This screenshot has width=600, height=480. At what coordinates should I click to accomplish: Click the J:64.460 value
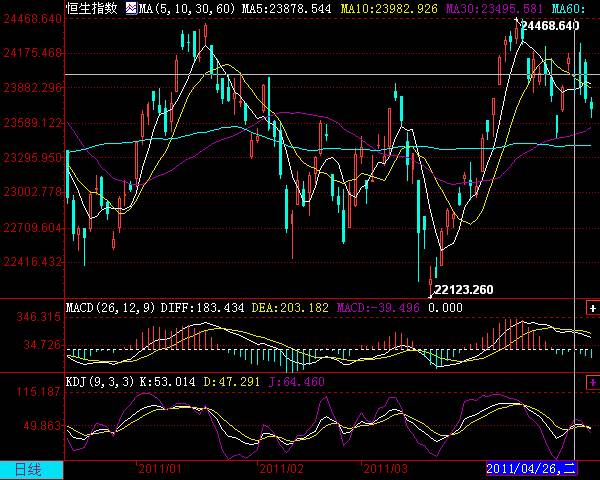(297, 382)
